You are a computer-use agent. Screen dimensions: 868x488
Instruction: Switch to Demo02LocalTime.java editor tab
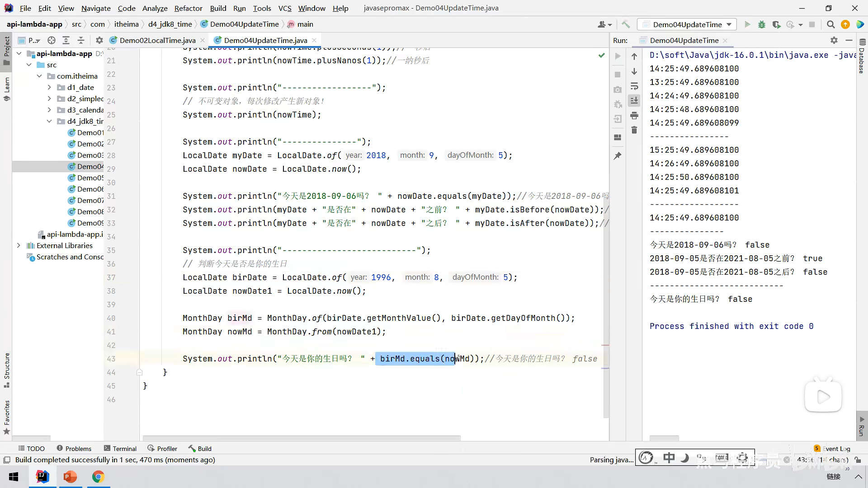click(157, 40)
